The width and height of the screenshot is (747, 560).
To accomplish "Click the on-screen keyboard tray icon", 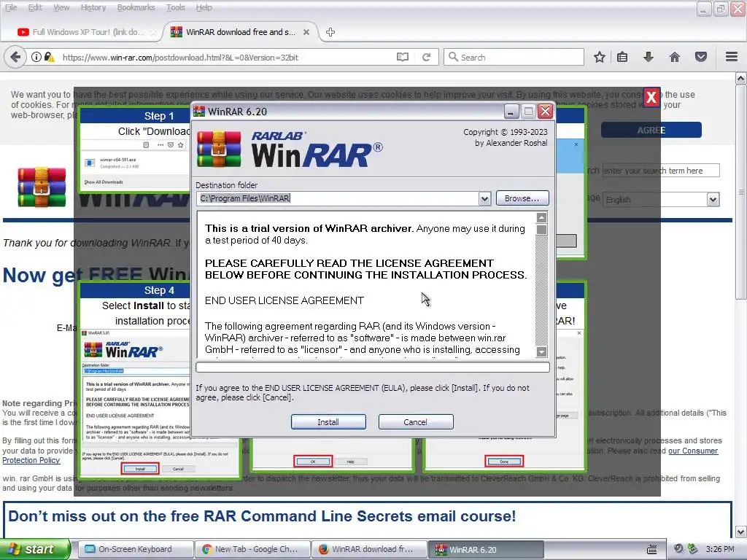I will (x=651, y=549).
